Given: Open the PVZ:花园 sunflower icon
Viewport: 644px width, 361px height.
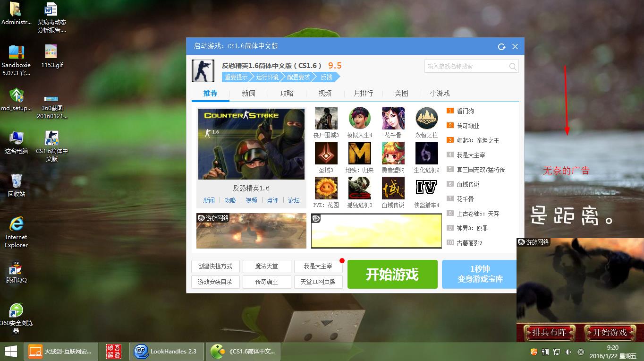Looking at the screenshot, I should point(326,188).
